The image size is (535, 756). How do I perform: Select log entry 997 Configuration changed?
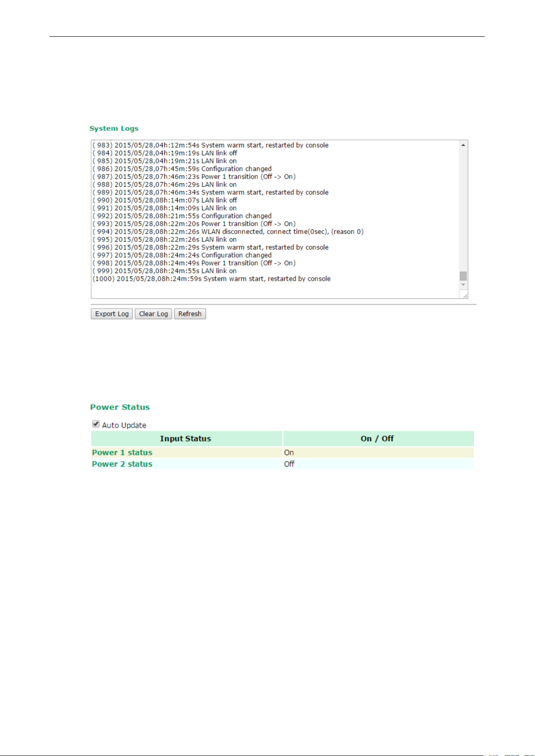point(182,255)
